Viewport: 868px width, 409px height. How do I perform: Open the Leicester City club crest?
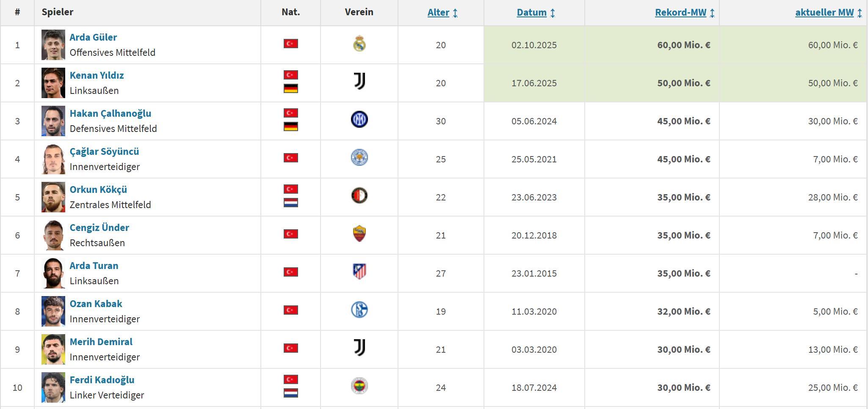(359, 158)
